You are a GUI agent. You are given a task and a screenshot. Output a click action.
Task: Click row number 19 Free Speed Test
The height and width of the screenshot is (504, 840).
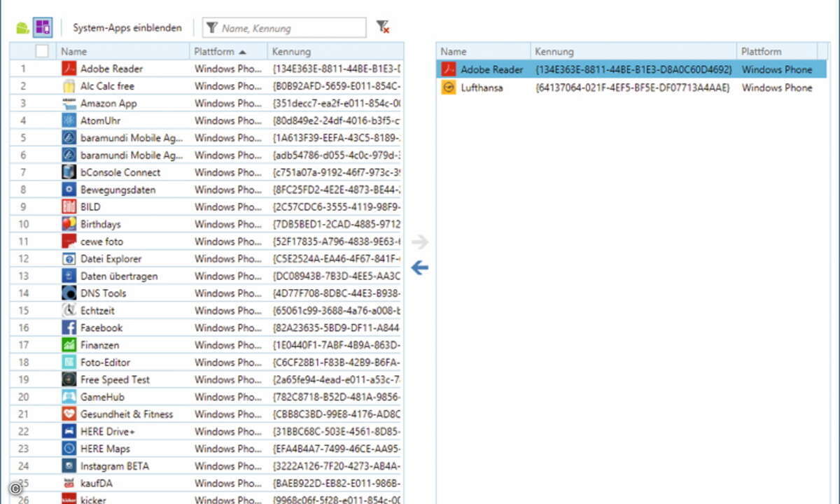click(24, 379)
